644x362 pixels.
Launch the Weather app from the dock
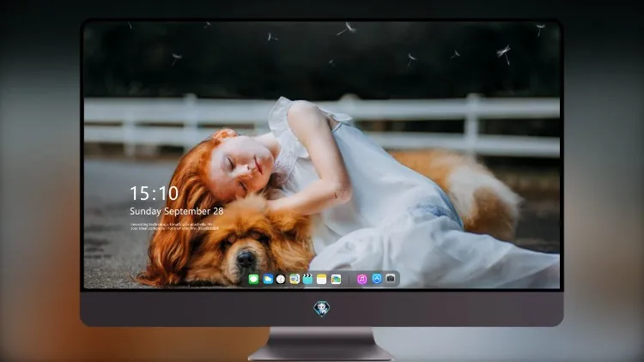click(x=268, y=279)
